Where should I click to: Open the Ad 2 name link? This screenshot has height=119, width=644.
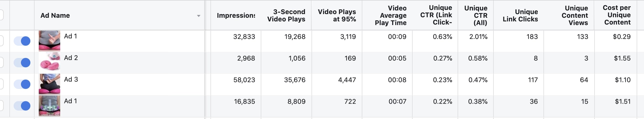[71, 58]
